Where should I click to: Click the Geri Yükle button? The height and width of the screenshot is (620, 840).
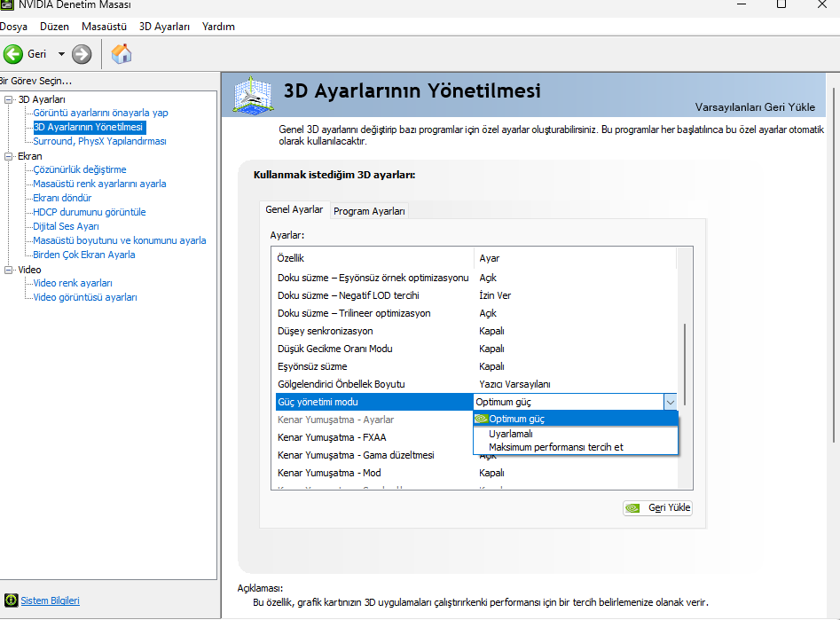658,508
